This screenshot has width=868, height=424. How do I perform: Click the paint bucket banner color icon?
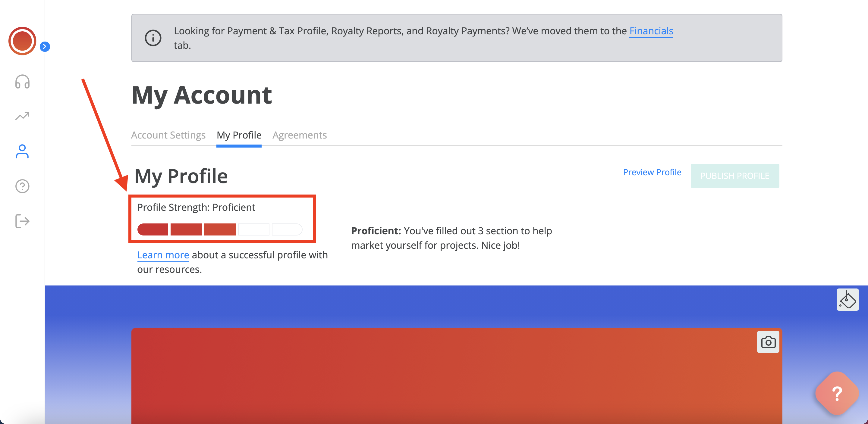pos(848,299)
